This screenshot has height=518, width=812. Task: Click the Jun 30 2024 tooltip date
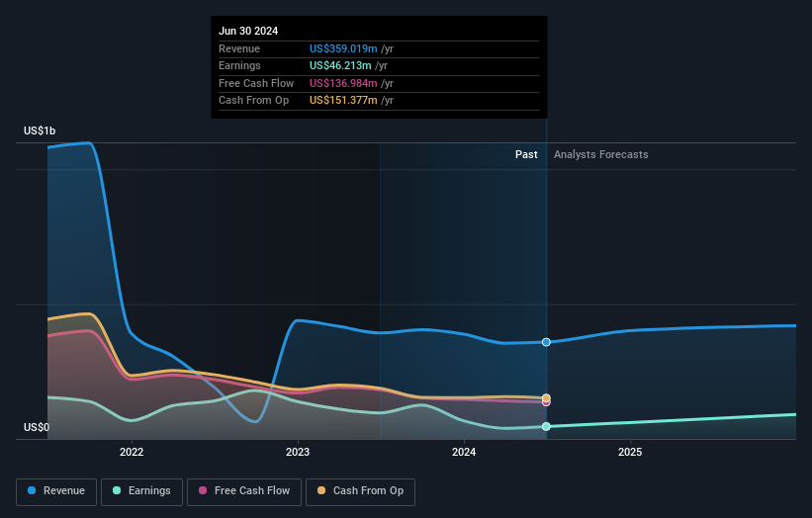[248, 31]
